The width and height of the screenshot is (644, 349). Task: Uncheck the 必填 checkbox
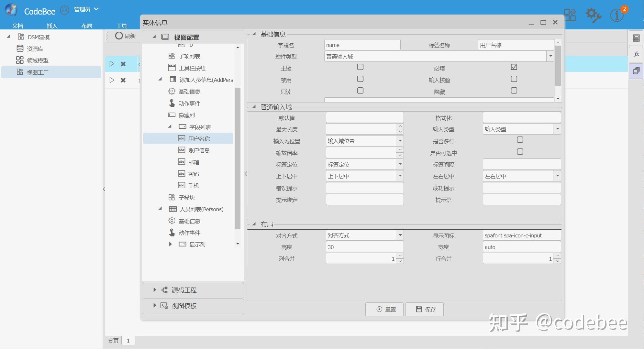pyautogui.click(x=514, y=67)
